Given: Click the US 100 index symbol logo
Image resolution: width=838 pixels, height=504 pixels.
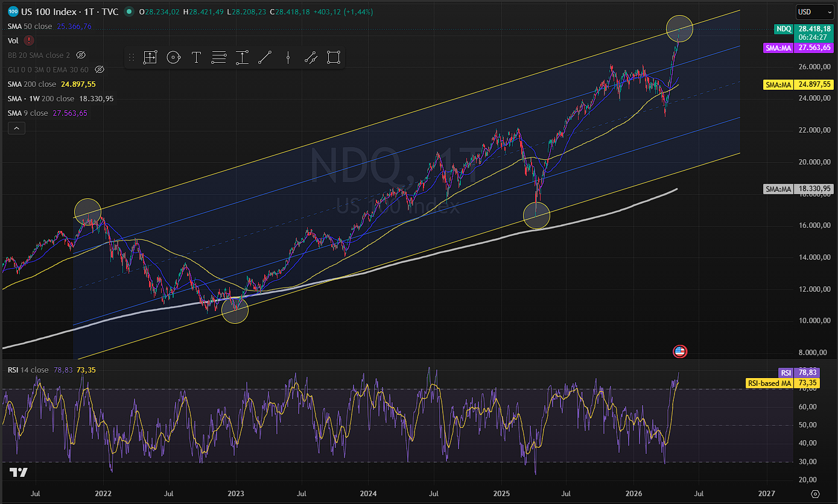Looking at the screenshot, I should tap(12, 11).
